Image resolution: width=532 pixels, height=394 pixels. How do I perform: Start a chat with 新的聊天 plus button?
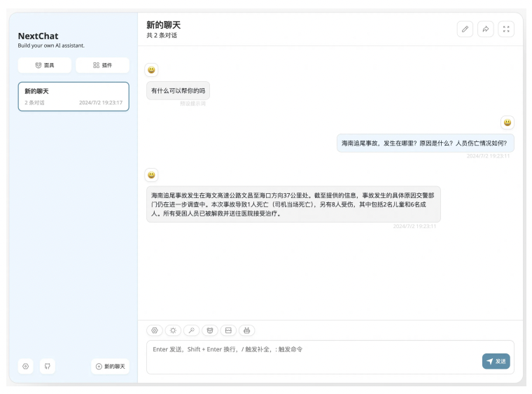111,366
